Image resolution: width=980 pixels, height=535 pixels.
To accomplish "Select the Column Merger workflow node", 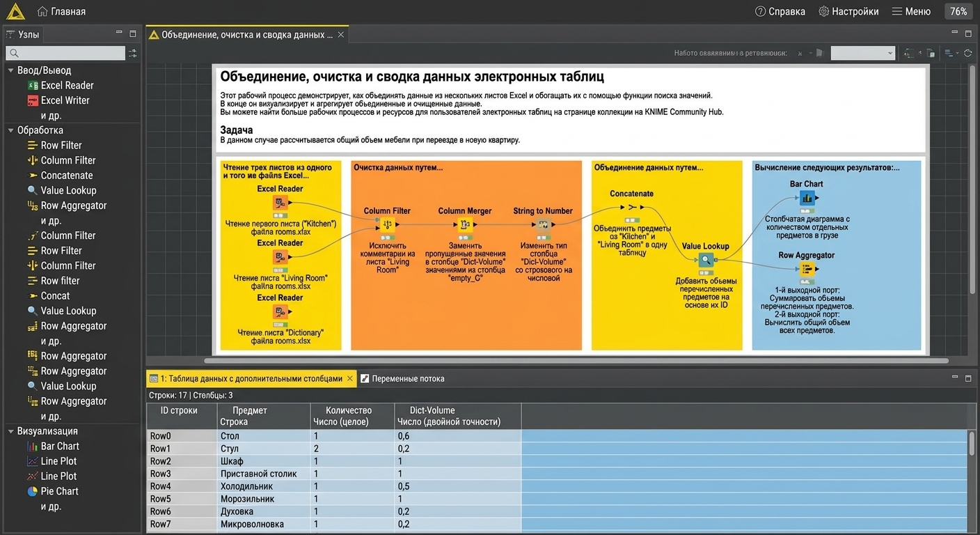I will tap(464, 224).
